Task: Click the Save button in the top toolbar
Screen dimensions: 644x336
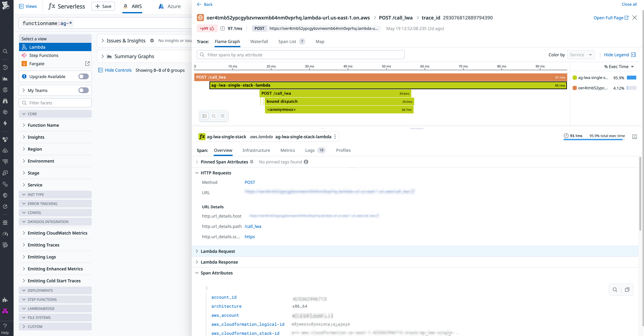Action: click(x=103, y=6)
